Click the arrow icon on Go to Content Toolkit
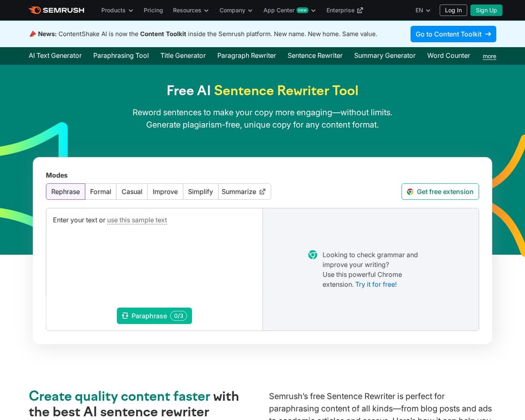Image resolution: width=525 pixels, height=420 pixels. click(488, 34)
